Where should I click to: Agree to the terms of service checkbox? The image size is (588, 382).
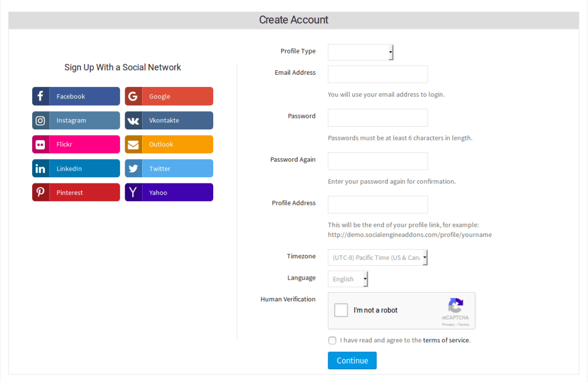click(x=332, y=341)
